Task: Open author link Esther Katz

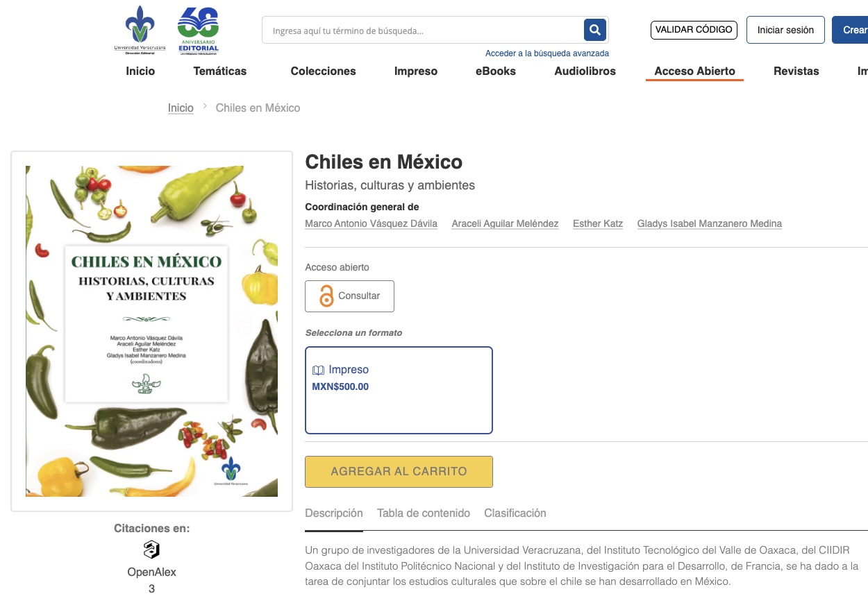Action: (598, 223)
